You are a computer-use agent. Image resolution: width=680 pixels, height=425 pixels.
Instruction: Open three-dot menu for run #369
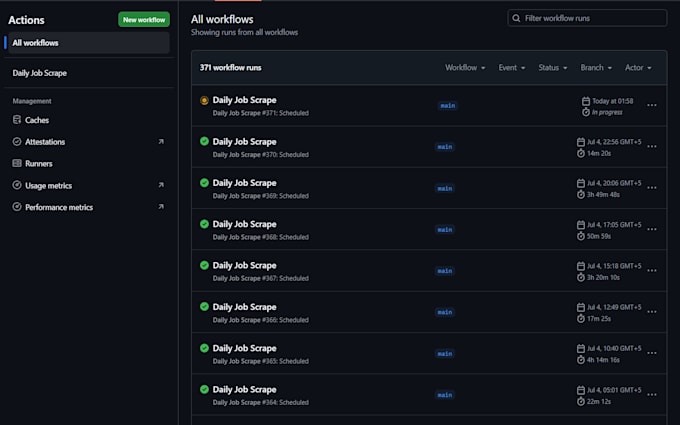pos(651,188)
